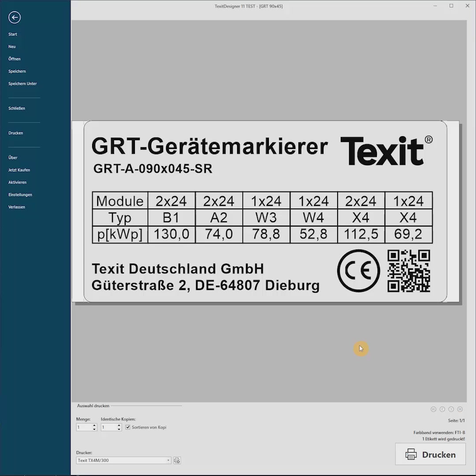Click table cell 78,8
Viewport: 476px width, 476px height.
(266, 234)
